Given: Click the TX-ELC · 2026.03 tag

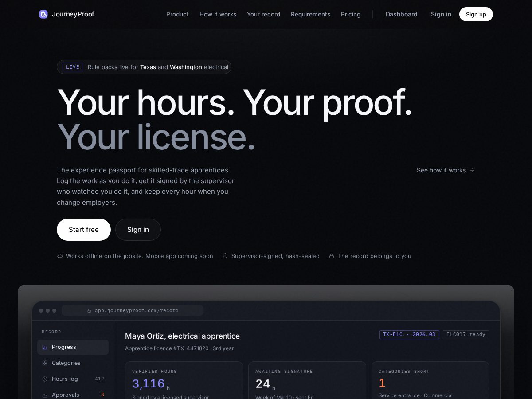Looking at the screenshot, I should (409, 335).
